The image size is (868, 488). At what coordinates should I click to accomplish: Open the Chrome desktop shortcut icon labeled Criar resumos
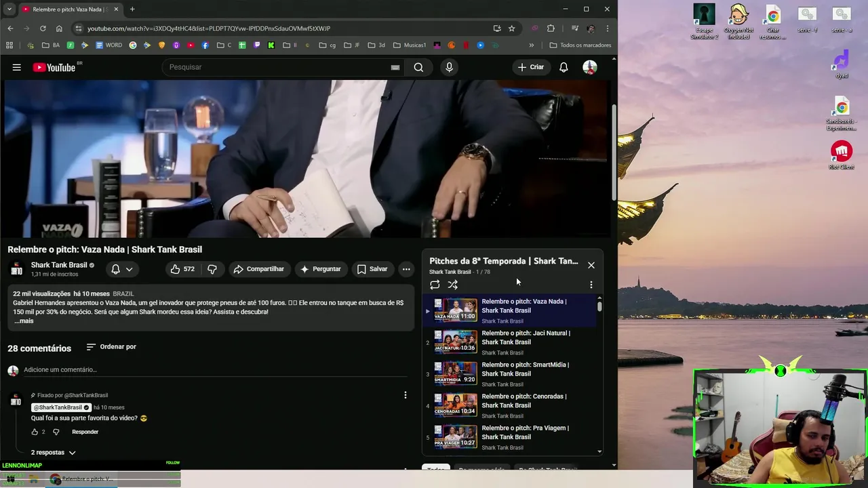point(772,22)
